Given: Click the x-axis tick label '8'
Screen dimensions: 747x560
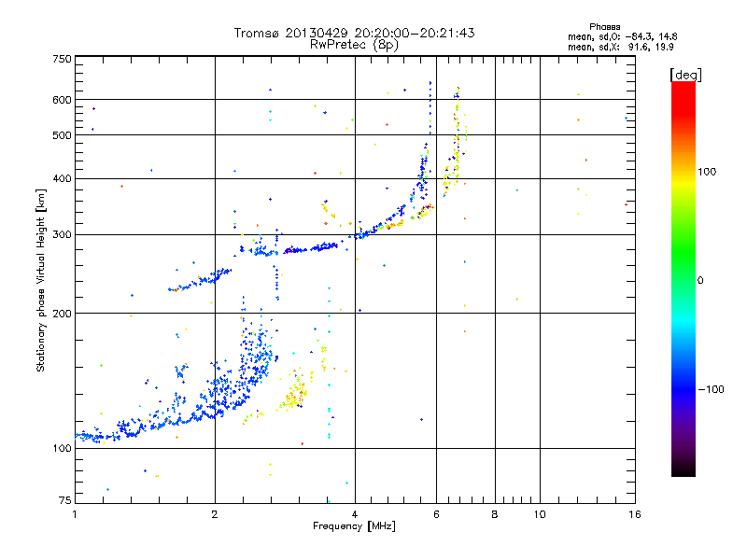Looking at the screenshot, I should click(x=495, y=514).
